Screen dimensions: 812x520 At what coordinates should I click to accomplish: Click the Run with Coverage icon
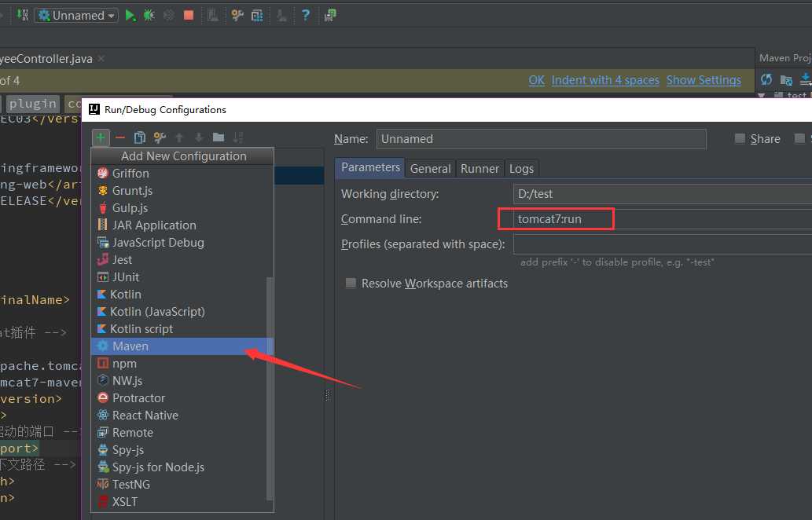[169, 16]
